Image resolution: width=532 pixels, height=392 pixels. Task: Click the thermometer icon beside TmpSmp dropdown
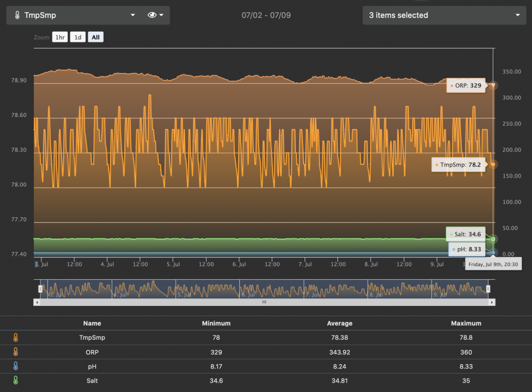(x=16, y=15)
